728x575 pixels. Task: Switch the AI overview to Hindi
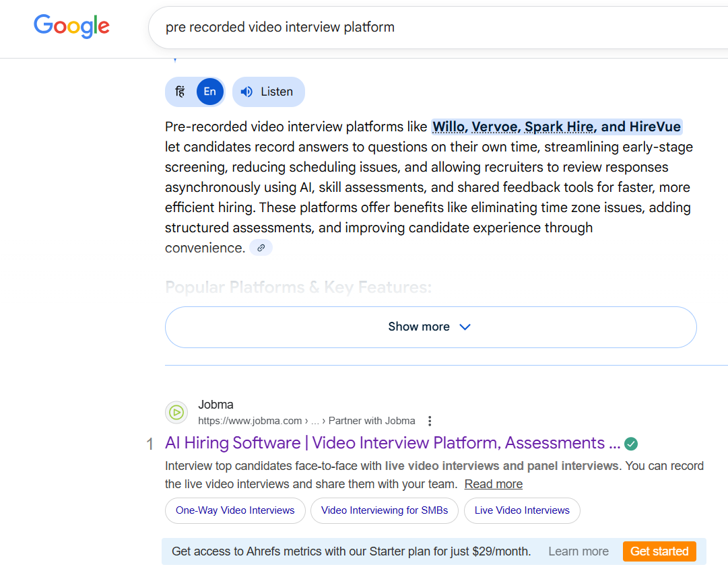[x=179, y=91]
